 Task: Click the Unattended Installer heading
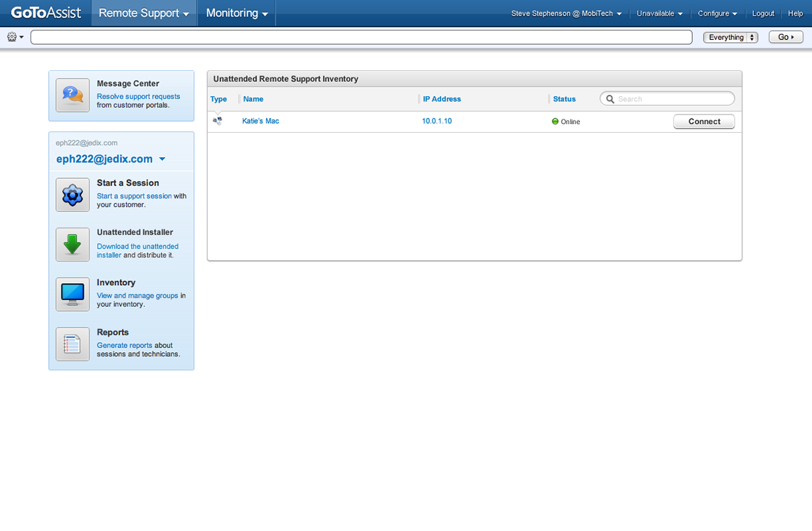click(x=135, y=232)
